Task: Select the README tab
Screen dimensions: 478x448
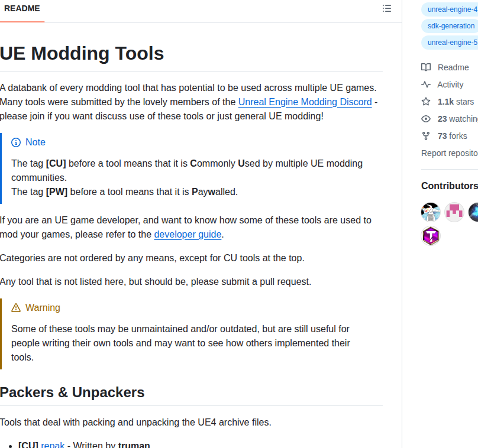Action: click(x=22, y=8)
